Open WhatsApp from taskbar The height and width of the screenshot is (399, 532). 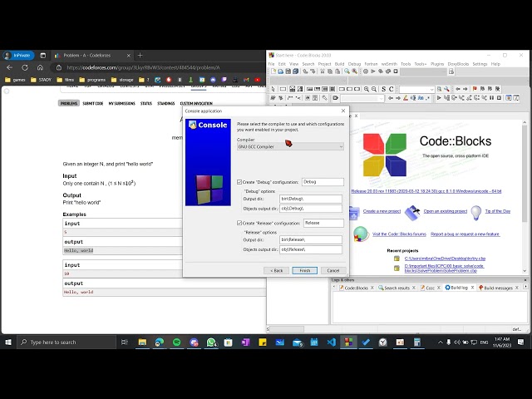pyautogui.click(x=211, y=342)
